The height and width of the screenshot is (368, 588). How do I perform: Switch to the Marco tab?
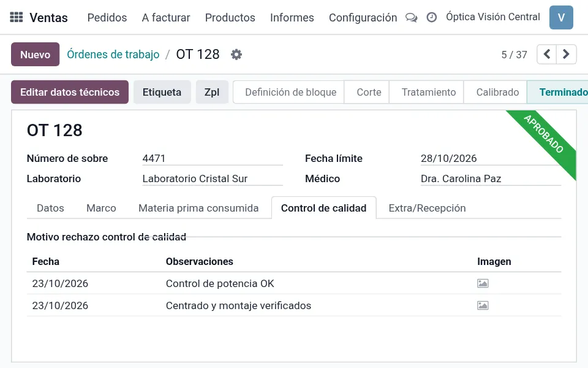click(101, 208)
